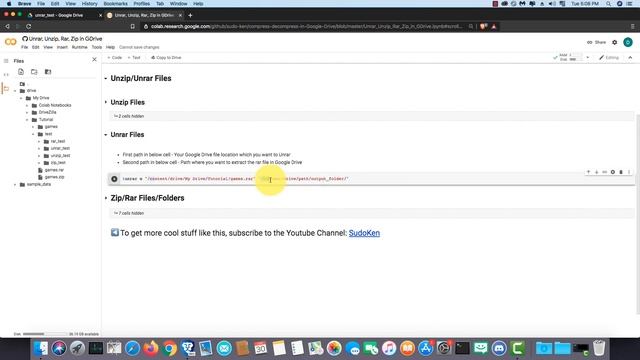Image resolution: width=640 pixels, height=360 pixels.
Task: Close the Files panel
Action: coord(94,60)
